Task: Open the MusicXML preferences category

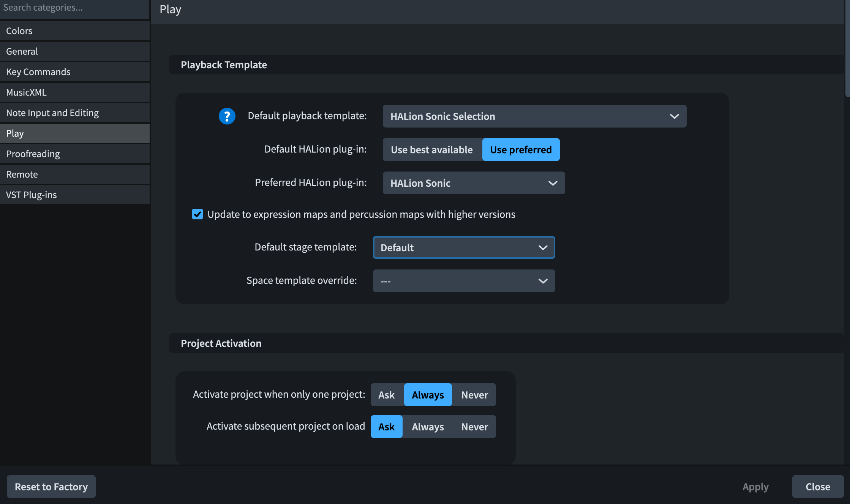Action: click(x=75, y=92)
